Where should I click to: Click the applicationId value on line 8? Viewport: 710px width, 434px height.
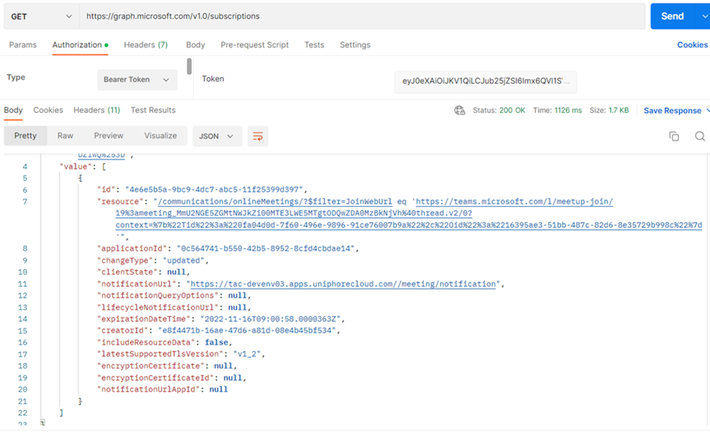tap(265, 249)
